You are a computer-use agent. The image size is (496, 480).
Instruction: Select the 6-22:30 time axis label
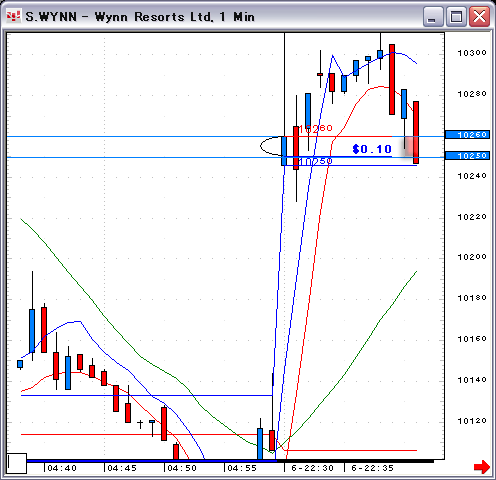click(312, 468)
